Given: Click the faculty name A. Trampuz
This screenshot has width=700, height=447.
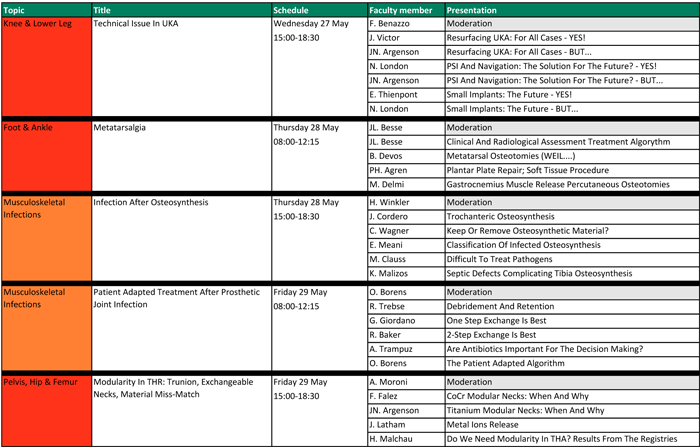Looking at the screenshot, I should point(391,349).
